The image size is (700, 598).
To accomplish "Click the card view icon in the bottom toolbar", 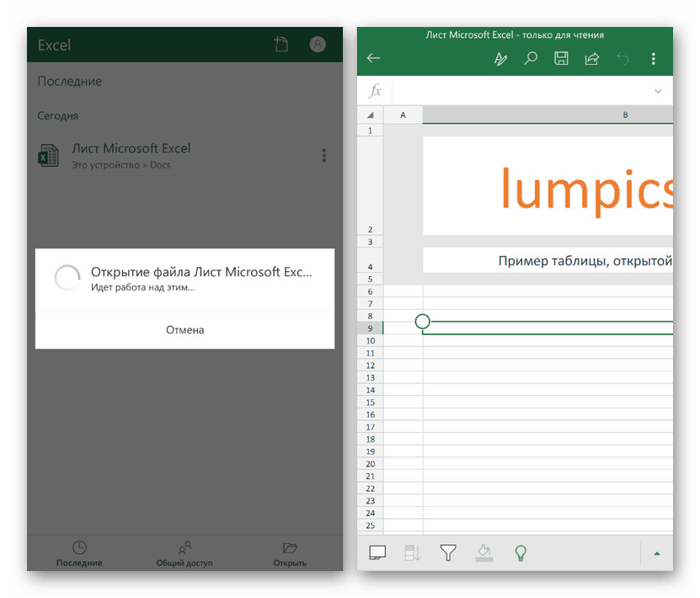I will point(377,553).
